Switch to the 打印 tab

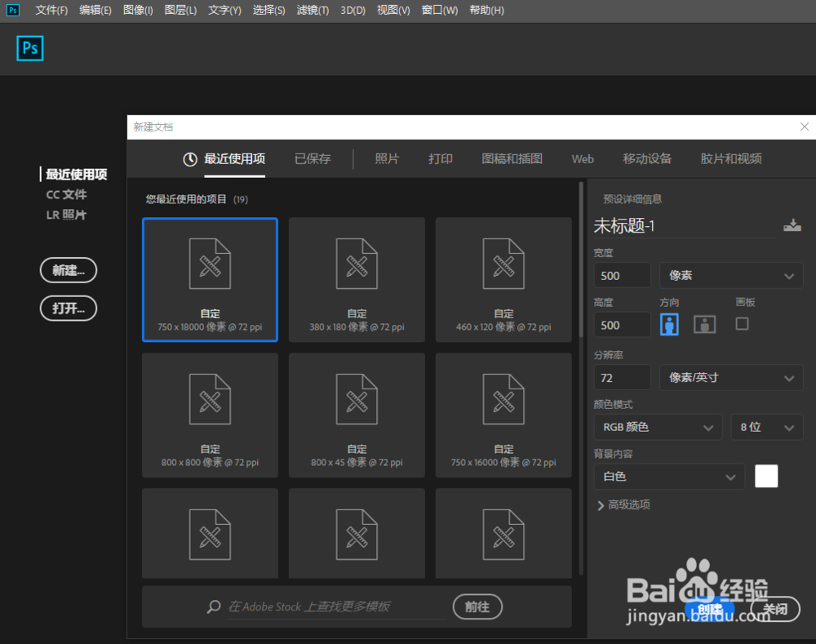pyautogui.click(x=440, y=159)
